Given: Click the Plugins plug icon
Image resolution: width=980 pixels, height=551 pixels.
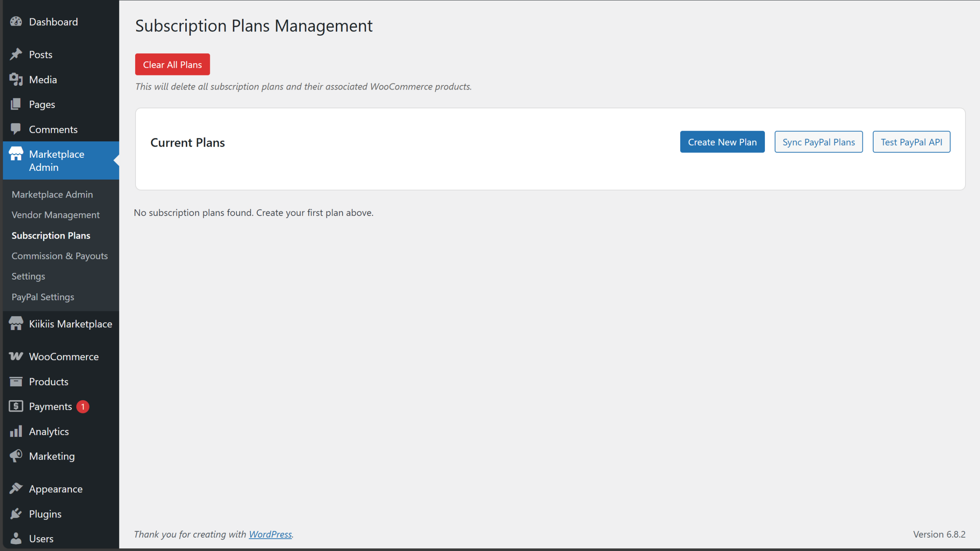Looking at the screenshot, I should [x=16, y=513].
